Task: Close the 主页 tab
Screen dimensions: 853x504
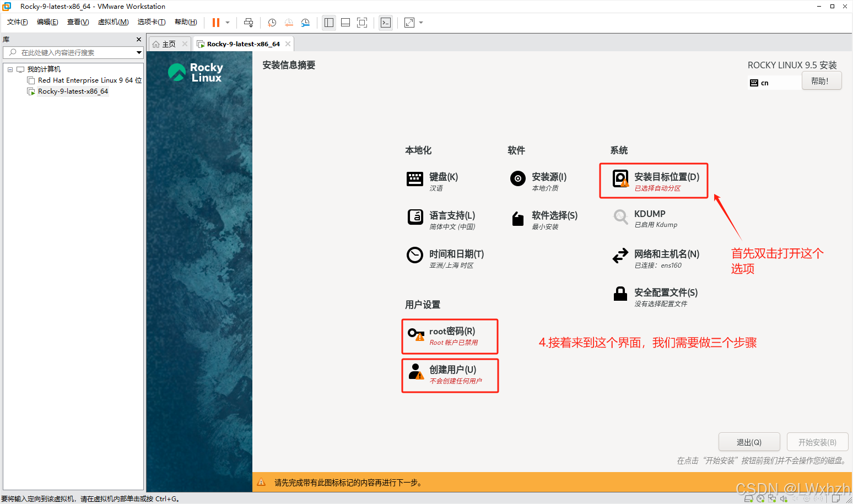Action: pyautogui.click(x=185, y=44)
